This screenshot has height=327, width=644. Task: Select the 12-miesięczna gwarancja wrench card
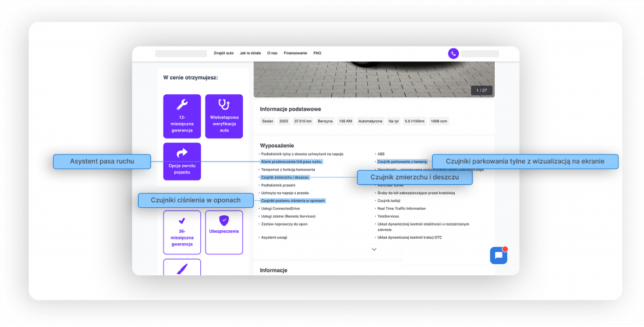click(x=182, y=116)
